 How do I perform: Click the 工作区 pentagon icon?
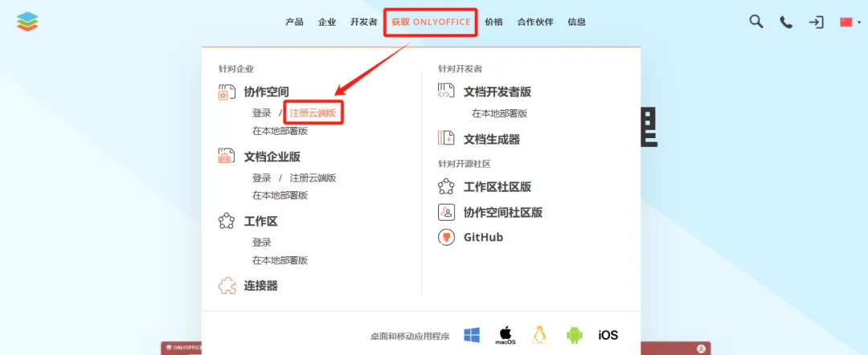[x=225, y=221]
